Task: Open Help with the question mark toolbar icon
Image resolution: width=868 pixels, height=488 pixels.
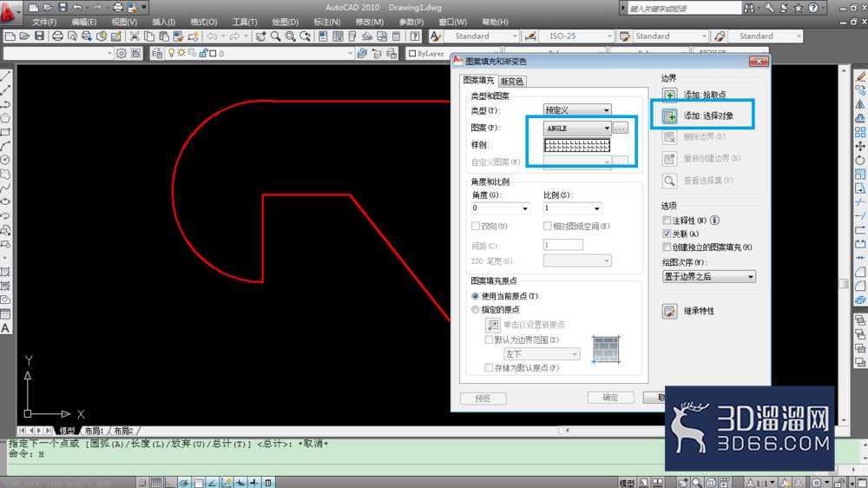Action: click(x=415, y=36)
